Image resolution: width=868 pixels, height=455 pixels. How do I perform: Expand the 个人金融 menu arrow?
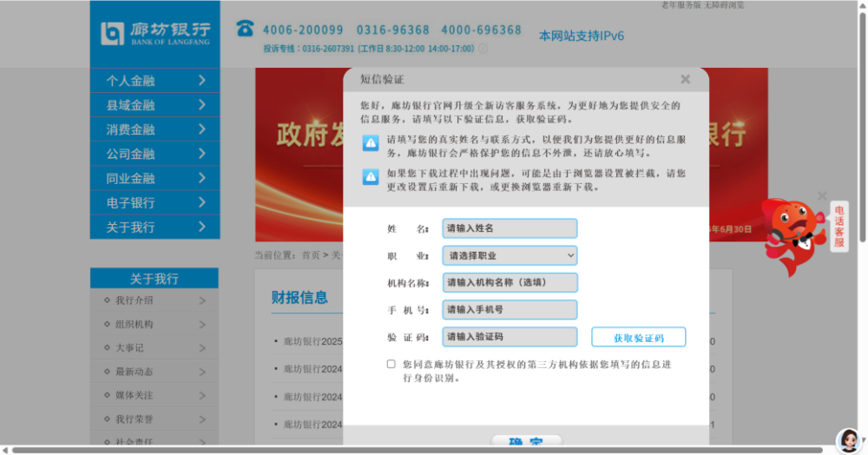(x=202, y=81)
